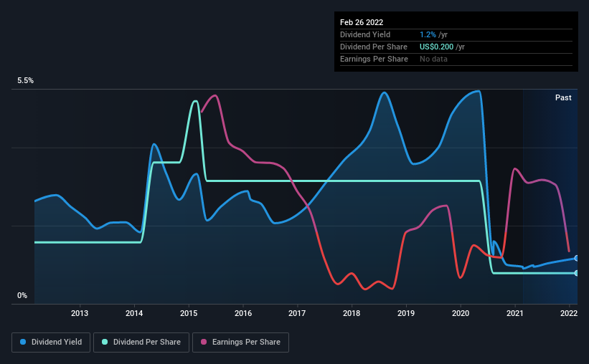Click the 1.2% Dividend Yield tooltip value
589x364 pixels.
click(428, 34)
